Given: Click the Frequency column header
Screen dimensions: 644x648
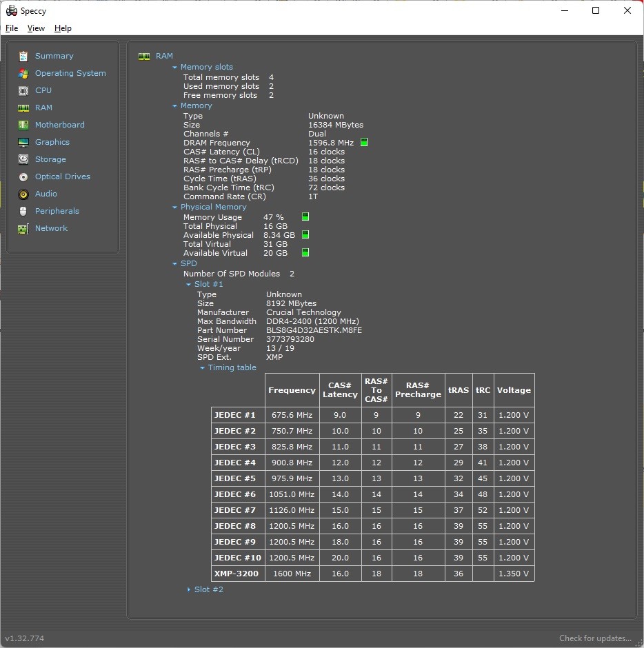Looking at the screenshot, I should tap(292, 390).
